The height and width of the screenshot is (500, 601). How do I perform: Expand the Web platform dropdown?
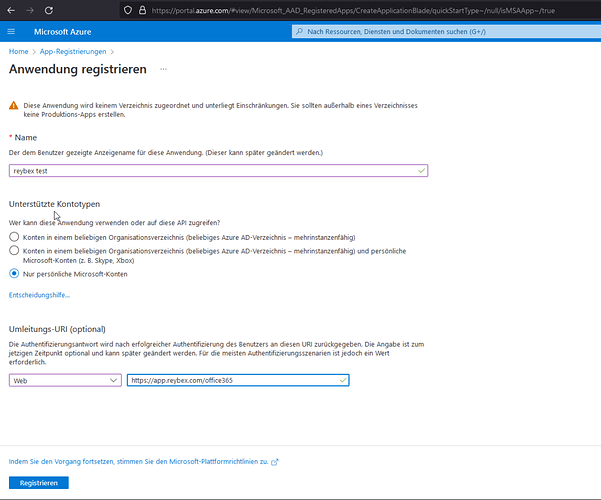65,380
